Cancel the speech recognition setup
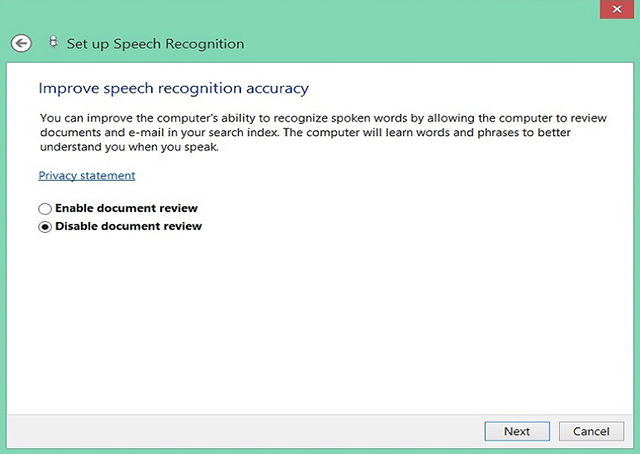This screenshot has height=454, width=640. coord(591,431)
